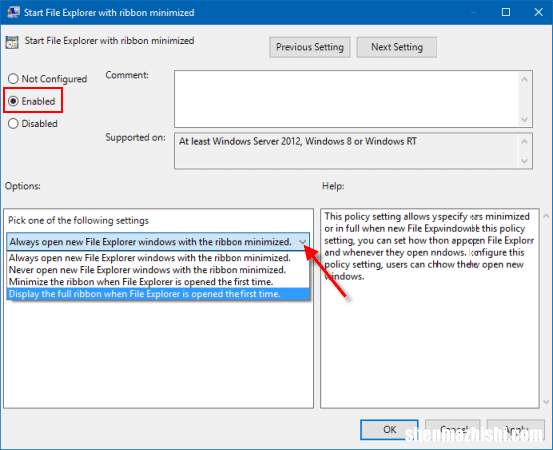The height and width of the screenshot is (450, 553).
Task: Select the Not Configured radio button
Action: click(13, 79)
